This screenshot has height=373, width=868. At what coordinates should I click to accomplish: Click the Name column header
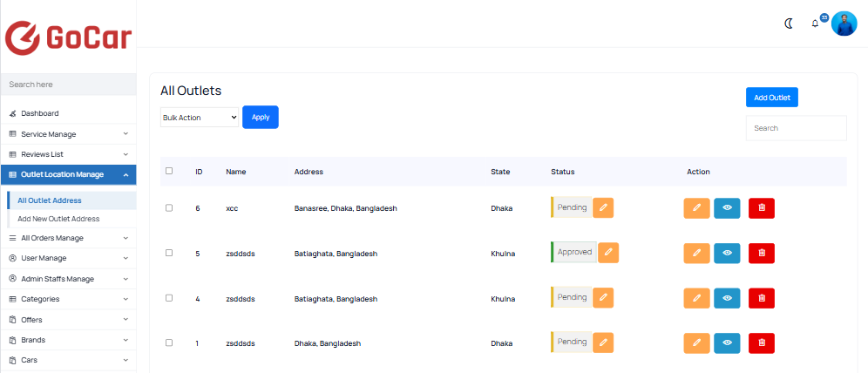236,172
